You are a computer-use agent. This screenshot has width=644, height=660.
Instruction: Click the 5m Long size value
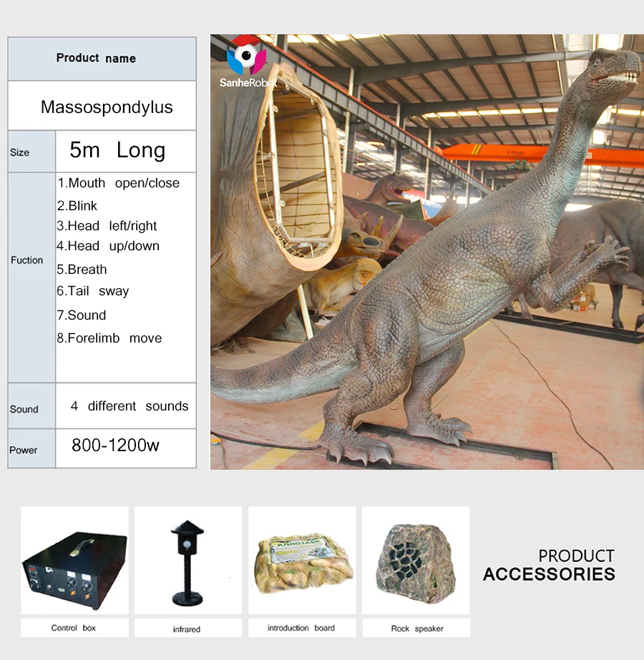tap(117, 150)
